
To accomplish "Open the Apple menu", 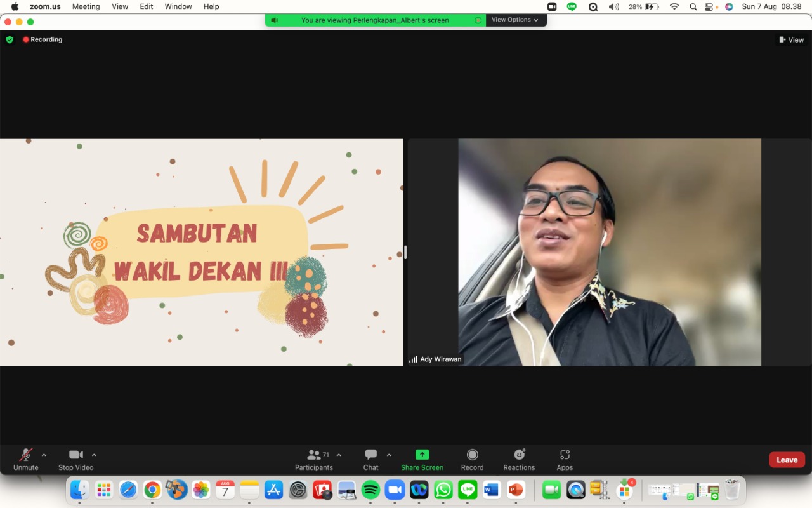I will 15,6.
